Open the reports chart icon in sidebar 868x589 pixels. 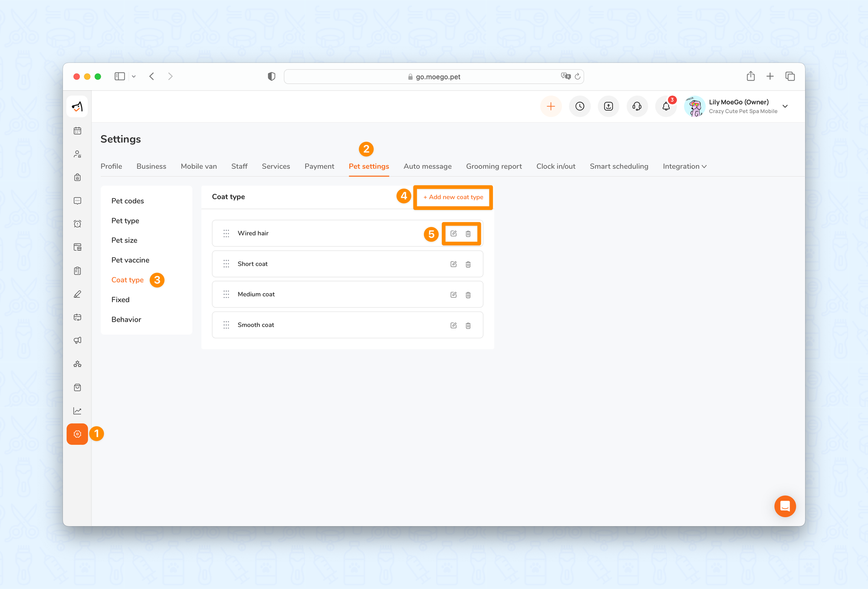pos(77,411)
